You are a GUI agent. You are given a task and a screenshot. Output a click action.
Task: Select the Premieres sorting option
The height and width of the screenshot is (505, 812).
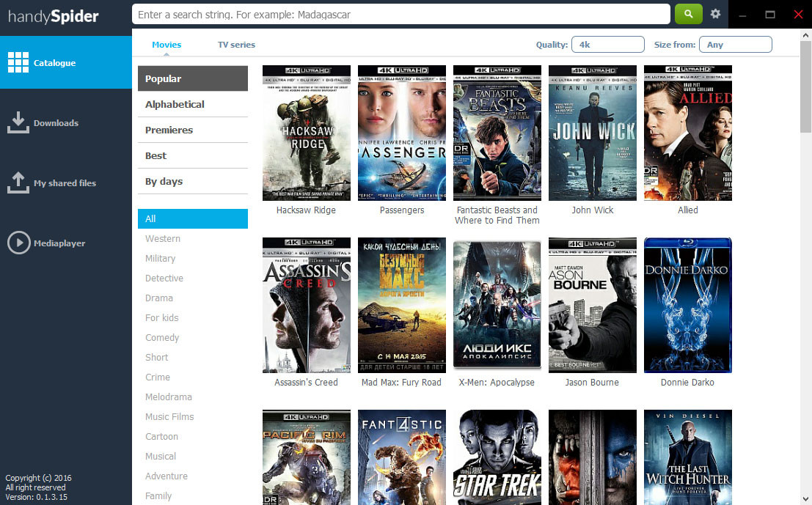pos(193,130)
